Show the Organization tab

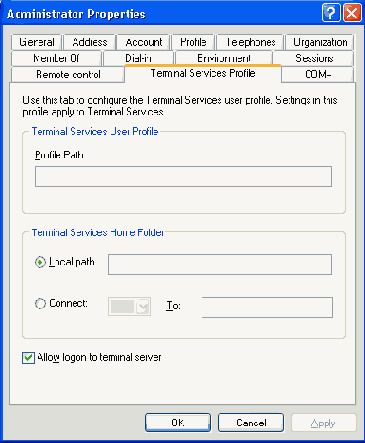pos(320,42)
